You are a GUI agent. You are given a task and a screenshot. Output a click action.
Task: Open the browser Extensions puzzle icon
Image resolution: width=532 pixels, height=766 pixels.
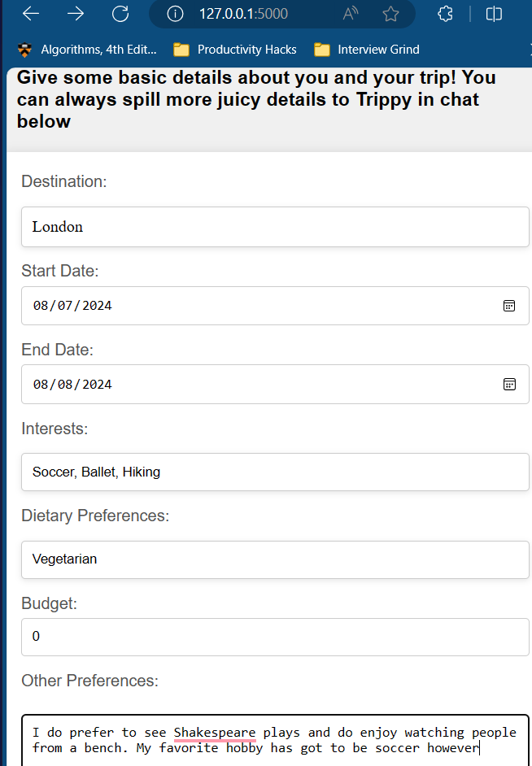pyautogui.click(x=445, y=14)
